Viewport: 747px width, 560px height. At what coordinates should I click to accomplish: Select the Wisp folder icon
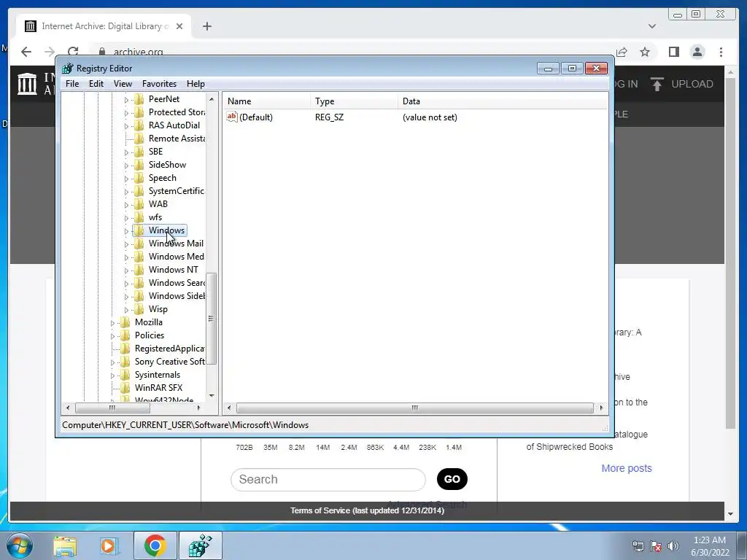[139, 309]
